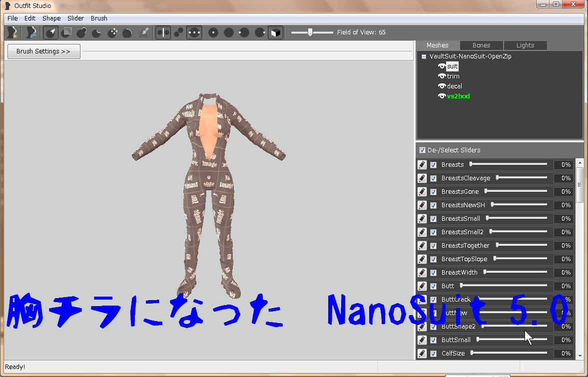Click the pencil edit icon for BreastsTogether
The width and height of the screenshot is (588, 377).
click(x=422, y=246)
